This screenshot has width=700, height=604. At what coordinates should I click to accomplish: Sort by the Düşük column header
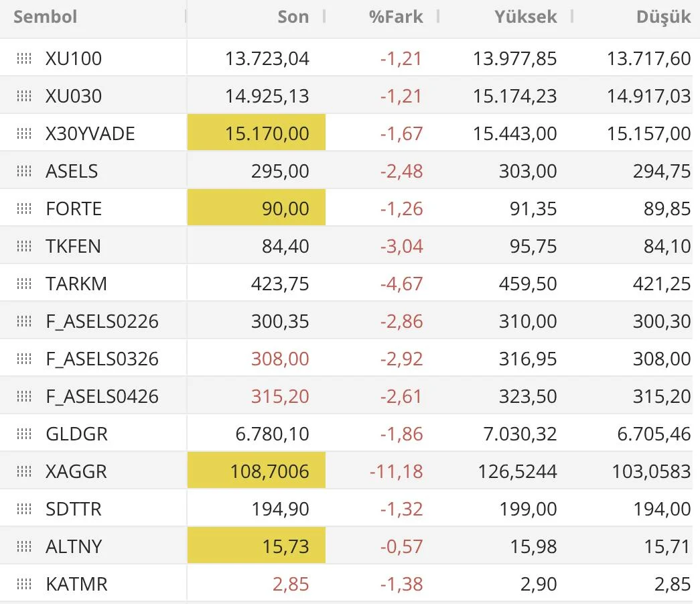[x=663, y=17]
